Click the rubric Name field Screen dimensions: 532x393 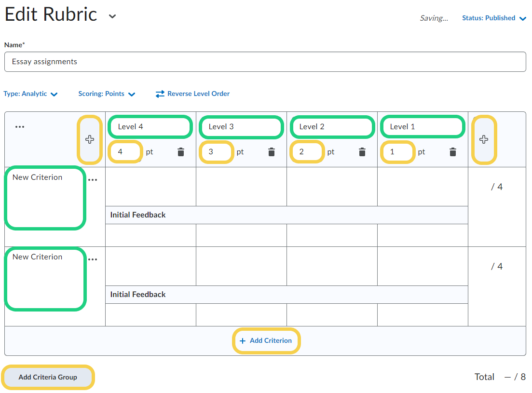tap(265, 62)
